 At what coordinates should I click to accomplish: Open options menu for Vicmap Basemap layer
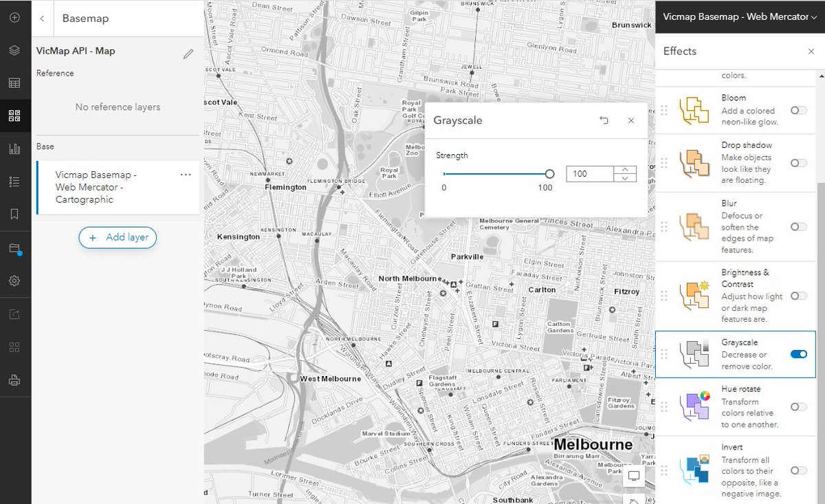pos(186,175)
